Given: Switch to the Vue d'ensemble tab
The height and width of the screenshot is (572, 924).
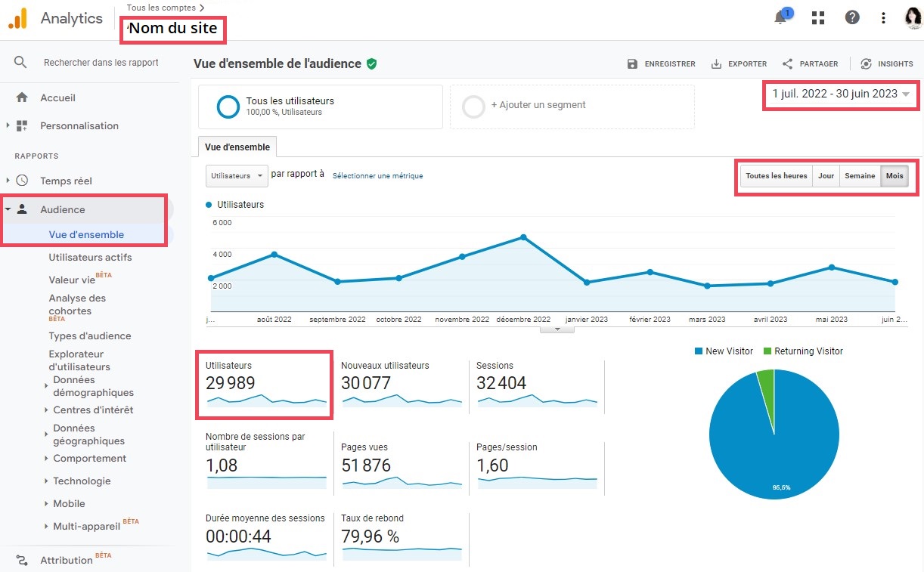Looking at the screenshot, I should (x=237, y=147).
